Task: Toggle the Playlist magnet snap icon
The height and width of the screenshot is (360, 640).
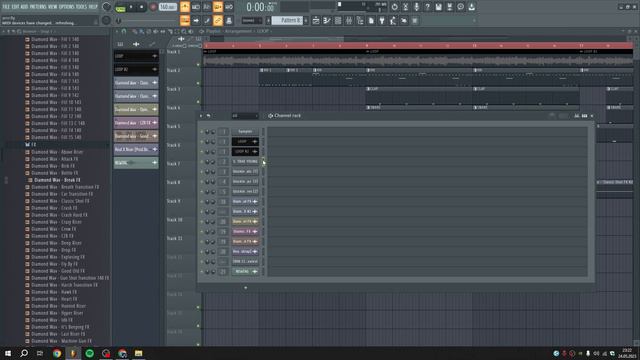Action: pyautogui.click(x=124, y=31)
